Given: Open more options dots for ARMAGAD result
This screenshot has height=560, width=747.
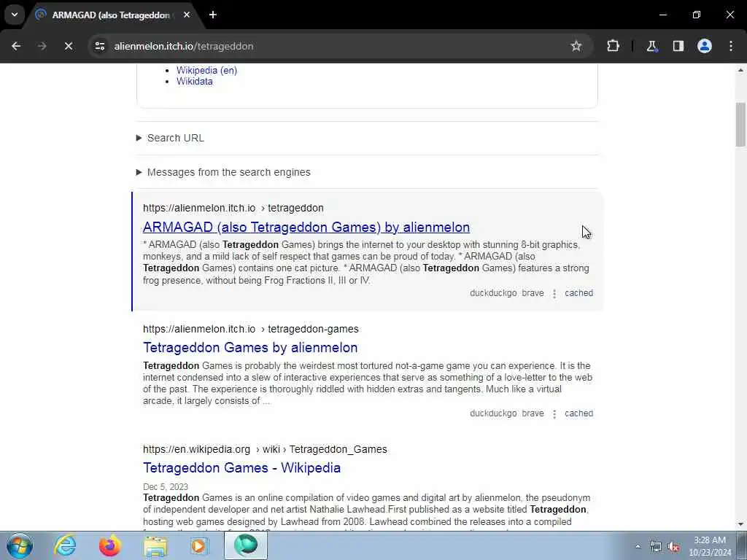Looking at the screenshot, I should click(554, 294).
